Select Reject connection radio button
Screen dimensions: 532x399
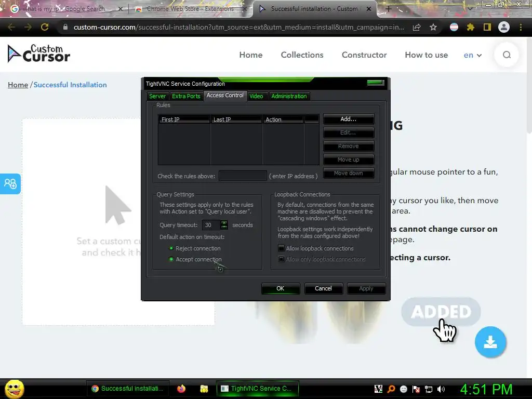click(171, 248)
